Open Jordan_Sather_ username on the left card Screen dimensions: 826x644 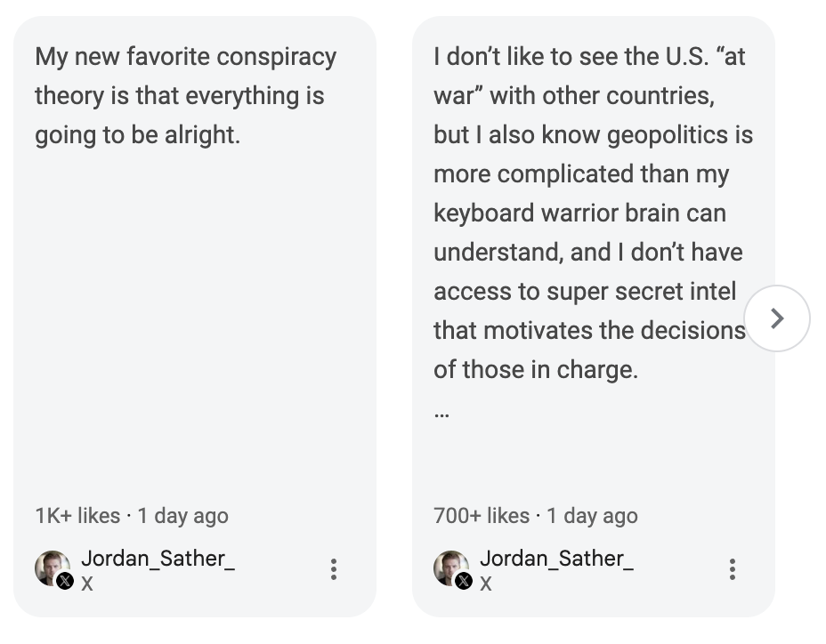point(158,559)
